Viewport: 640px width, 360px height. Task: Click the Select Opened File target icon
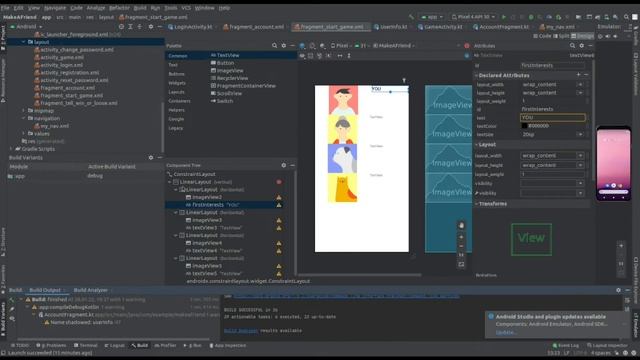point(121,27)
